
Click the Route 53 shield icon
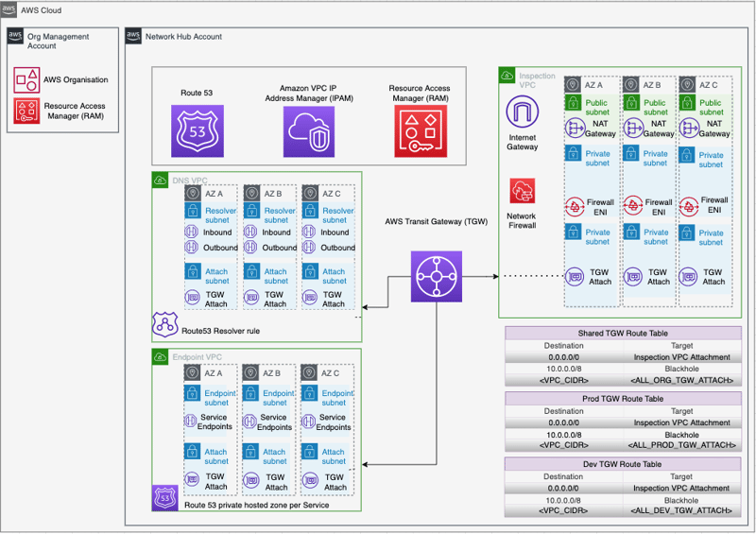pos(198,131)
